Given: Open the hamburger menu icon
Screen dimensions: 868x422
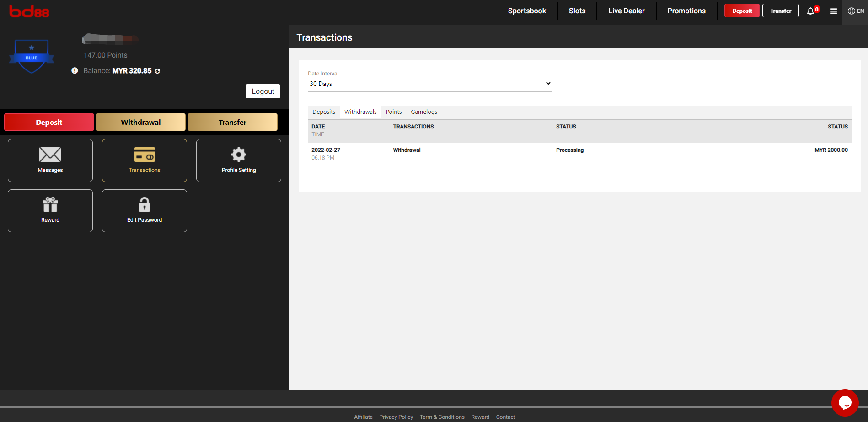Looking at the screenshot, I should tap(834, 11).
